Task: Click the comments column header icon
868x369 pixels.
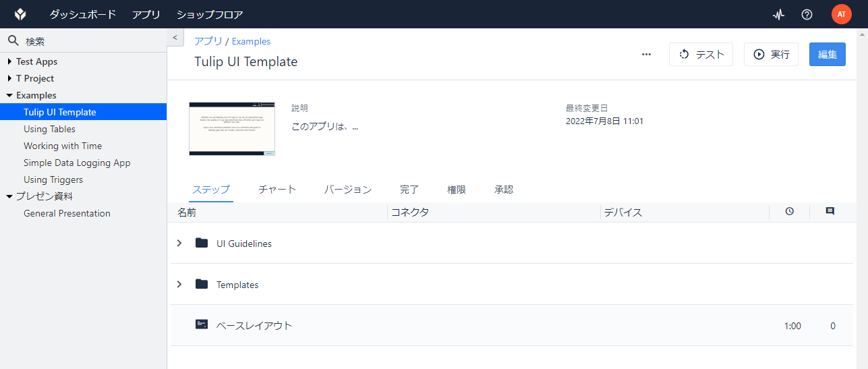Action: (x=830, y=211)
